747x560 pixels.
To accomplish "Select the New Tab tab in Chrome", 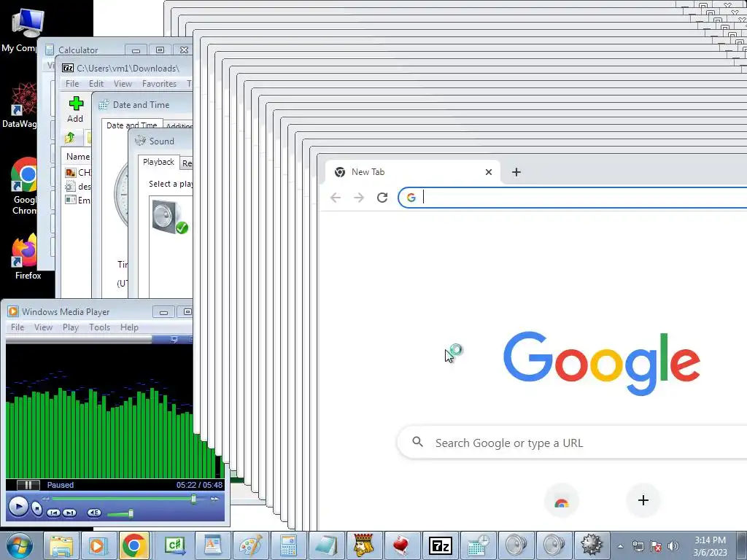I will tap(413, 172).
